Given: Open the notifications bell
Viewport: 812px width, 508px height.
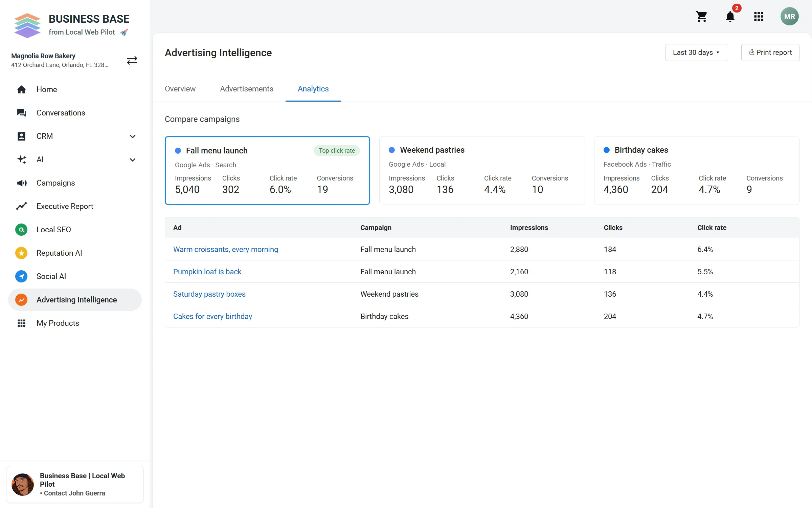Looking at the screenshot, I should pyautogui.click(x=730, y=16).
